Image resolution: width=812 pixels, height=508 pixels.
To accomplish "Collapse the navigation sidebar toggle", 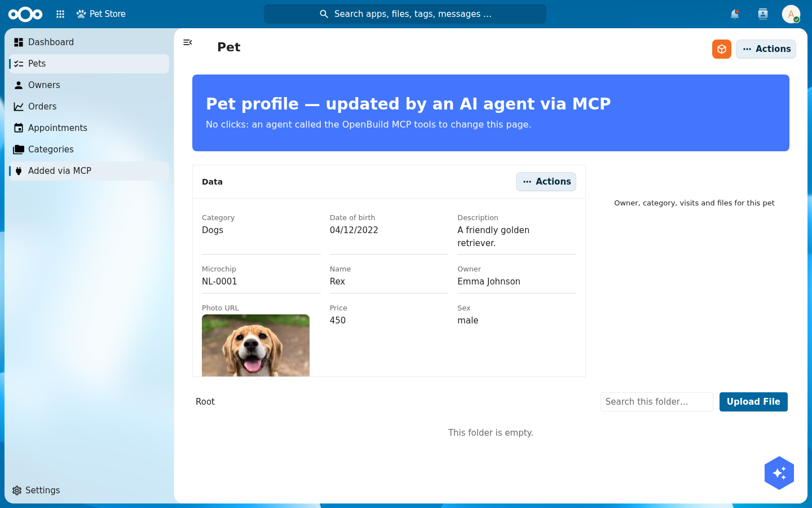I will click(188, 42).
